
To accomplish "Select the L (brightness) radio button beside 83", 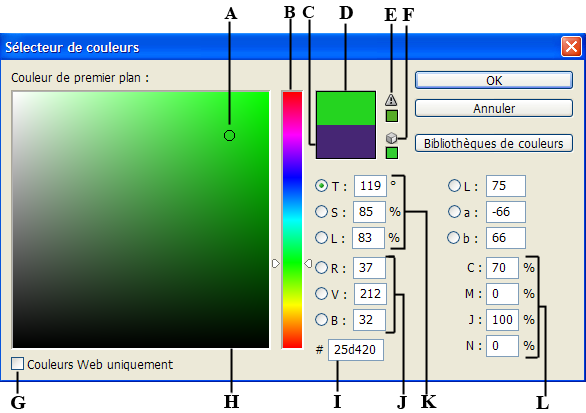I will [x=321, y=238].
